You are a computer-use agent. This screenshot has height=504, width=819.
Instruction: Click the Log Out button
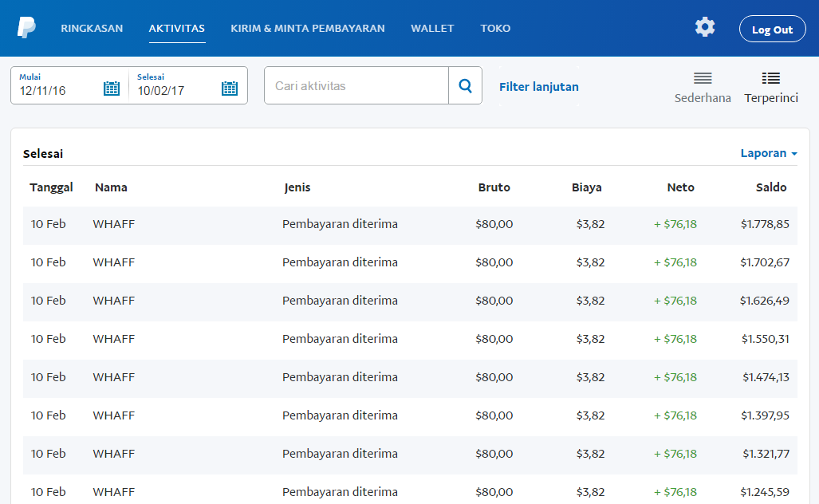click(x=773, y=30)
